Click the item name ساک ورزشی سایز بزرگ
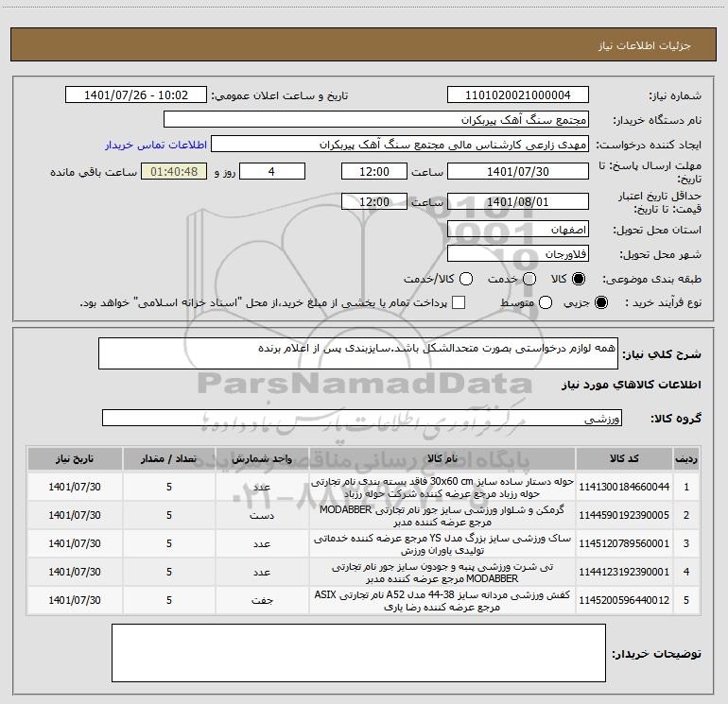 pos(442,544)
